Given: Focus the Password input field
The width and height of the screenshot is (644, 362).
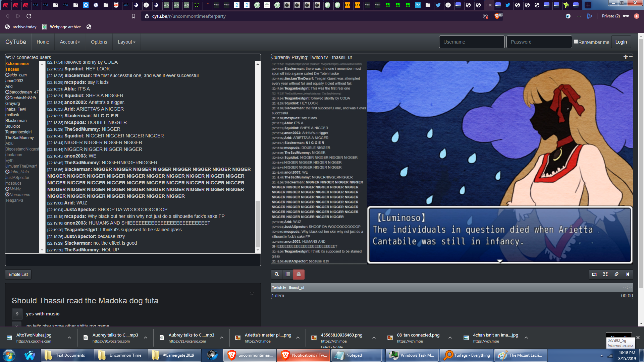Looking at the screenshot, I should 539,42.
